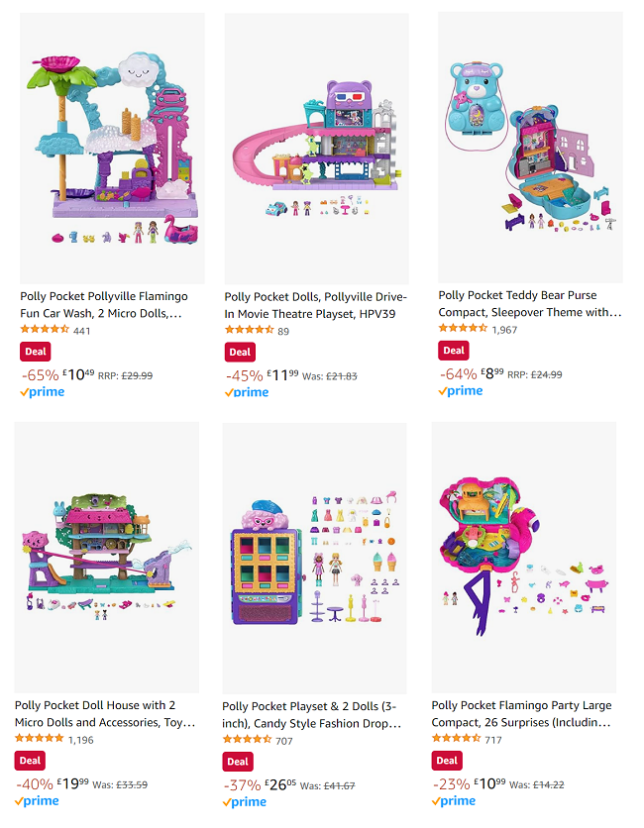Open star rating with 89 reviews
The width and height of the screenshot is (644, 828).
click(x=249, y=330)
